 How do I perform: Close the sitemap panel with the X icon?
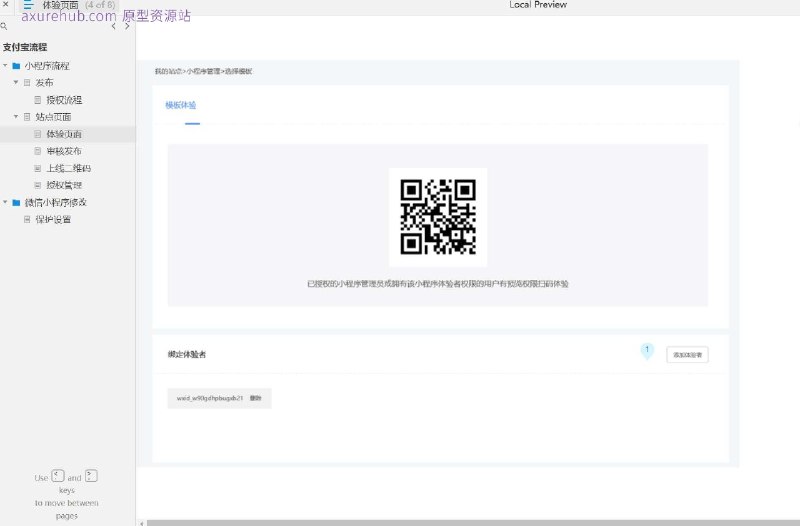tap(6, 4)
